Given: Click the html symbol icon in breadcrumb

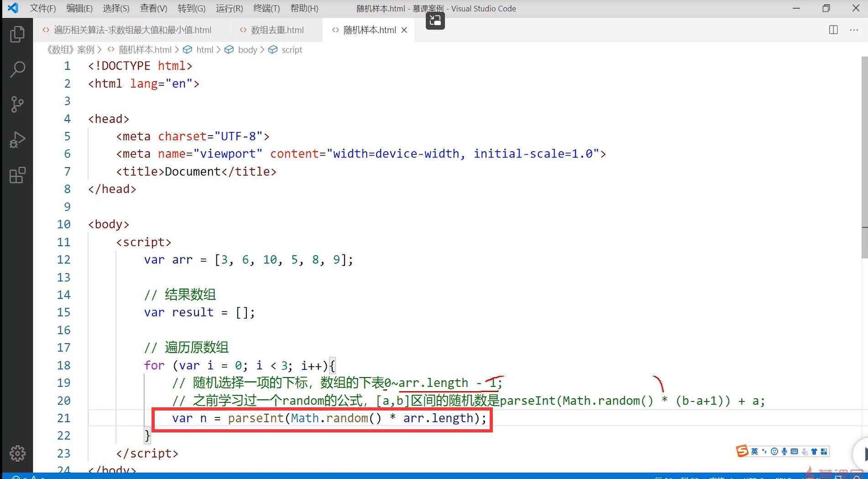Looking at the screenshot, I should click(x=187, y=49).
